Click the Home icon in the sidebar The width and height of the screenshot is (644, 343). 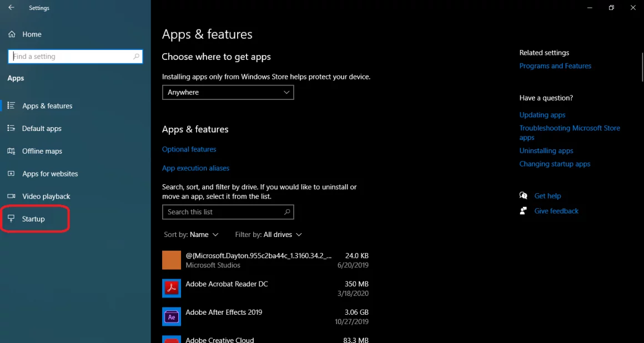[x=12, y=34]
